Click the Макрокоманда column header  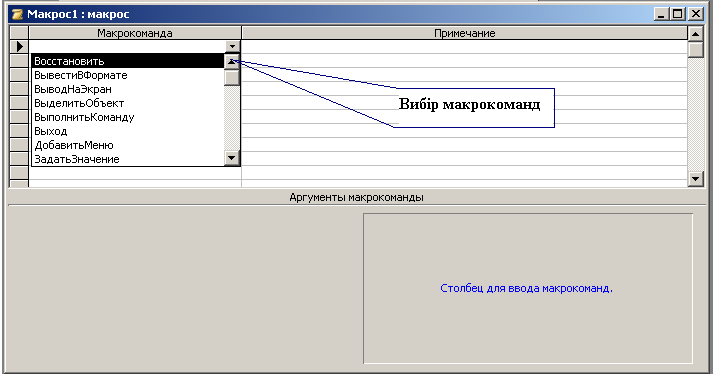pos(135,33)
